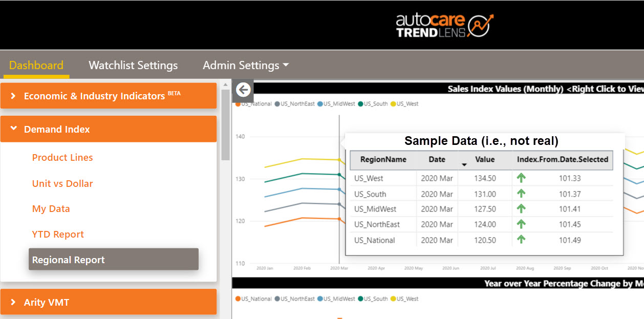Select the Dashboard tab
Image resolution: width=644 pixels, height=319 pixels.
(x=36, y=66)
